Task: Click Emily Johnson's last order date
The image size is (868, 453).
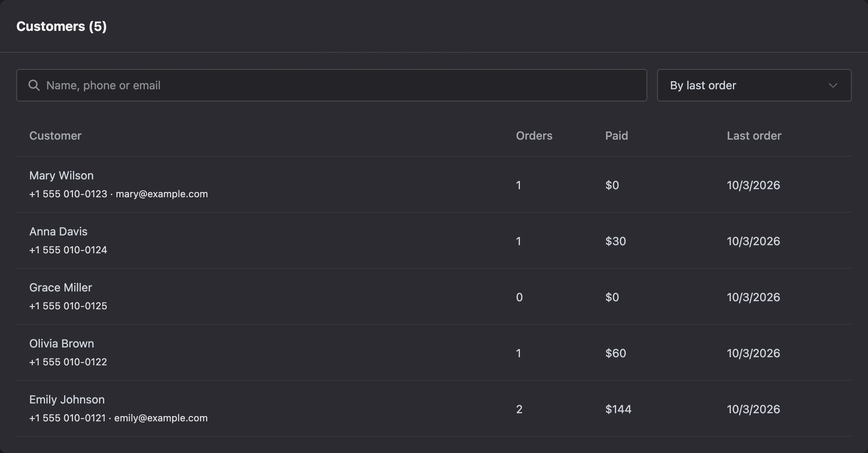Action: (753, 409)
